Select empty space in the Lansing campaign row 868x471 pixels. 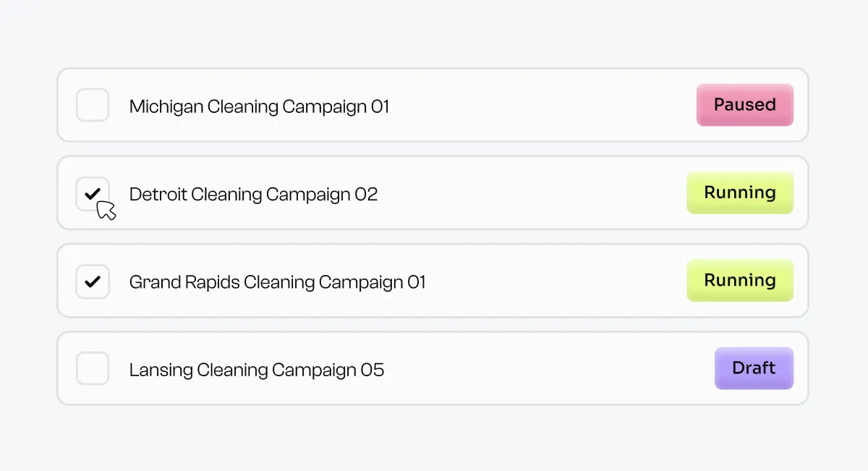pyautogui.click(x=550, y=369)
